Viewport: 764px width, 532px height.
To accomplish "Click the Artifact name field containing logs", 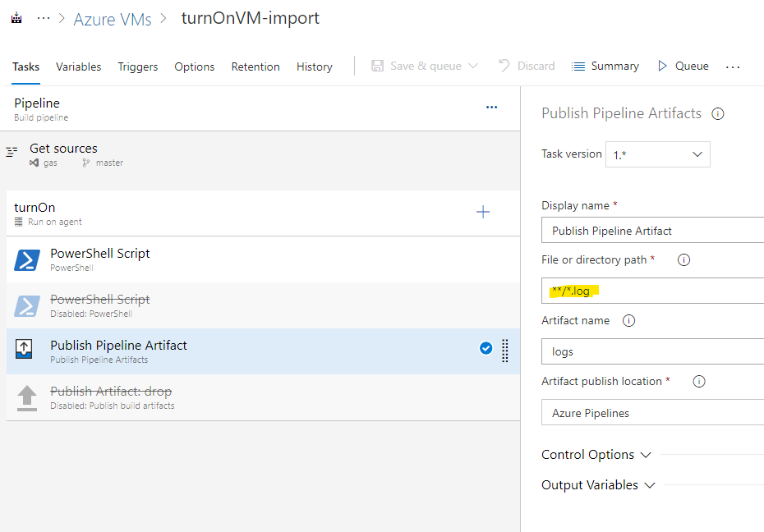I will pos(653,351).
